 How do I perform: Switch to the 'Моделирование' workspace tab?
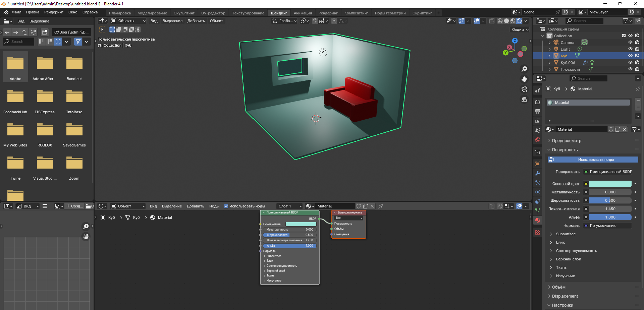152,13
